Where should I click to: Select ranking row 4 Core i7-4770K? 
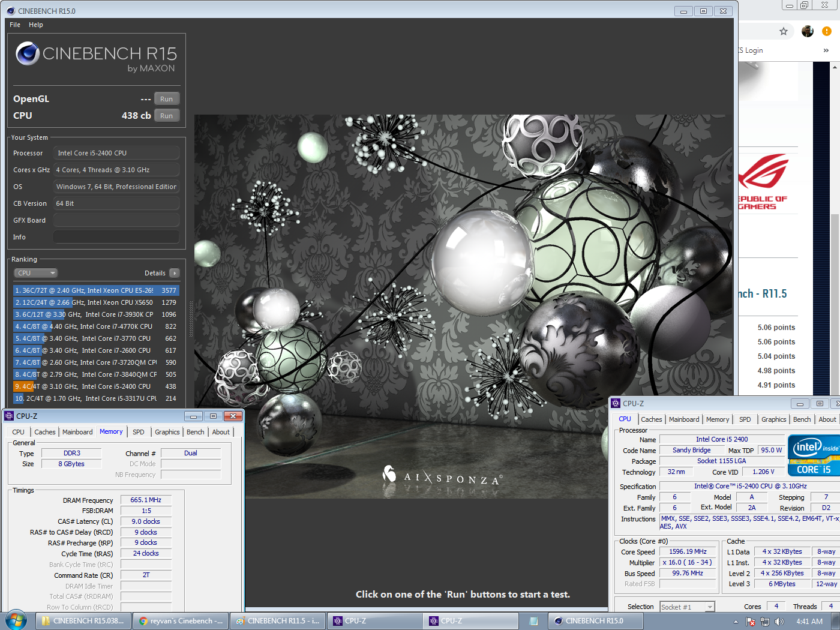(x=96, y=326)
